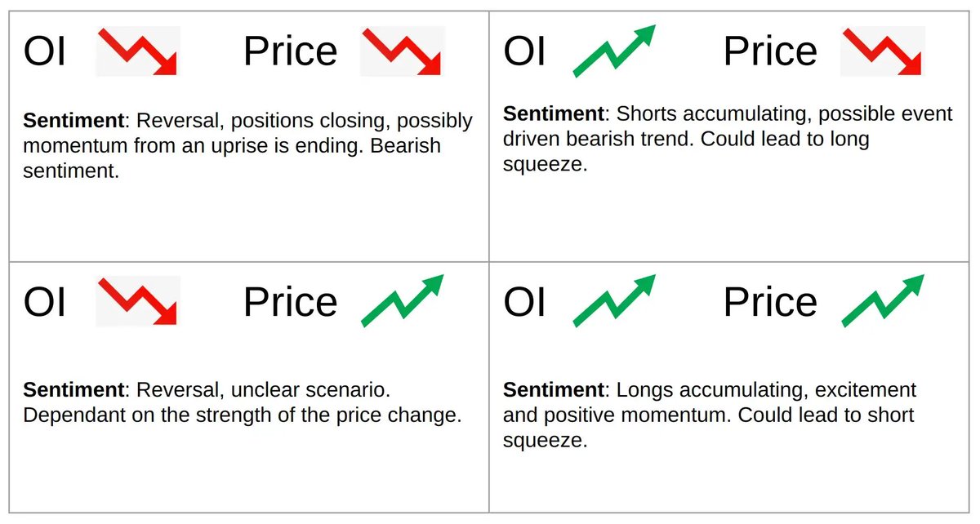Click the green up arrow beside Price in bottom-right cell
The width and height of the screenshot is (980, 524).
tap(883, 301)
